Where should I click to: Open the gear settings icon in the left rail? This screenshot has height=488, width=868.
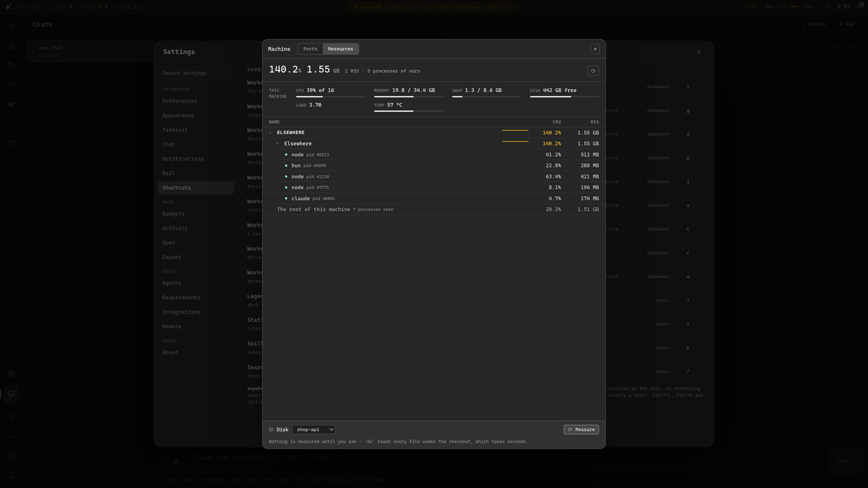pyautogui.click(x=11, y=456)
